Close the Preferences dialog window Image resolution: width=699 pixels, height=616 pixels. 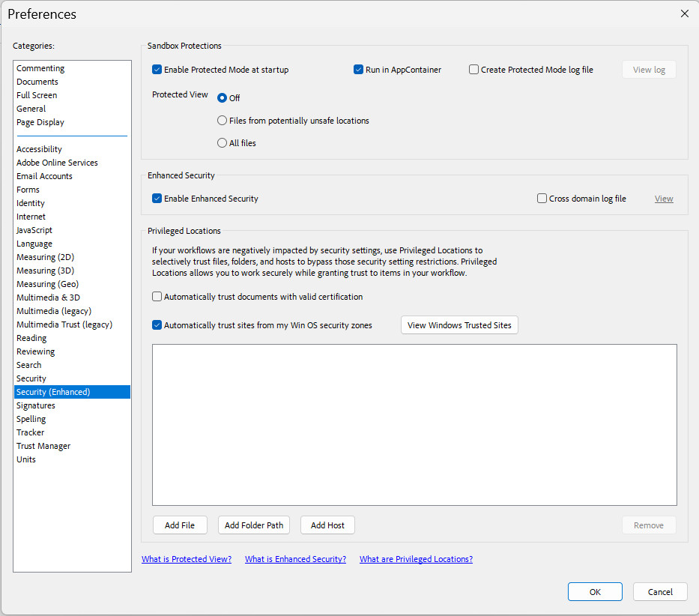point(684,13)
